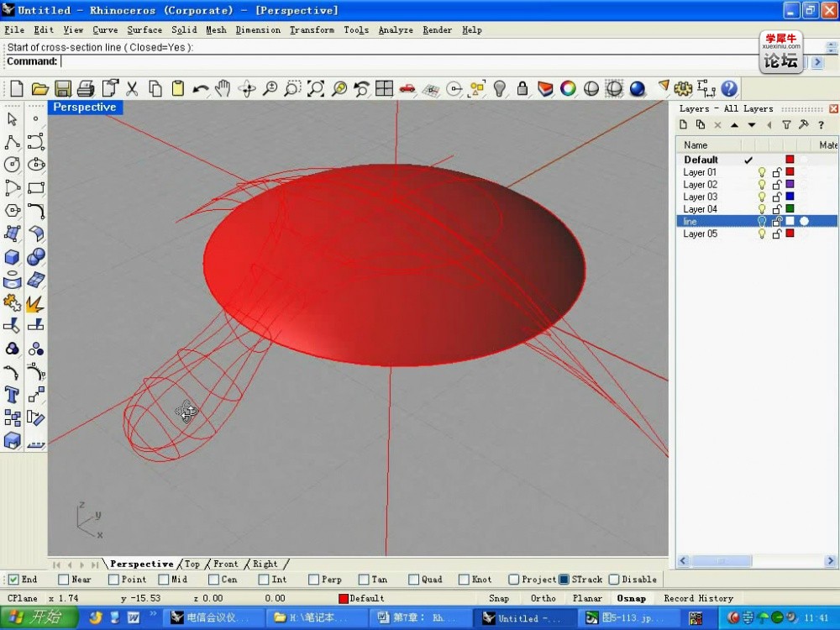The image size is (840, 630).
Task: Click the color wheel icon
Action: pos(568,88)
